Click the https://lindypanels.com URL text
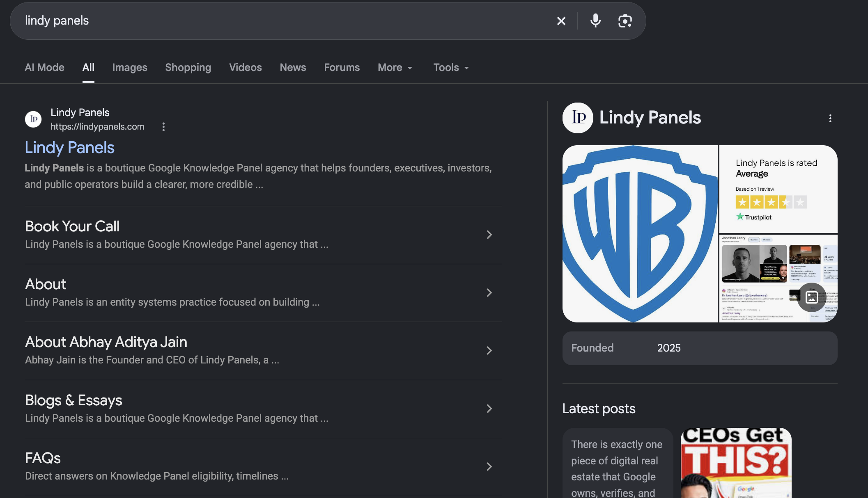This screenshot has height=498, width=868. coord(97,127)
